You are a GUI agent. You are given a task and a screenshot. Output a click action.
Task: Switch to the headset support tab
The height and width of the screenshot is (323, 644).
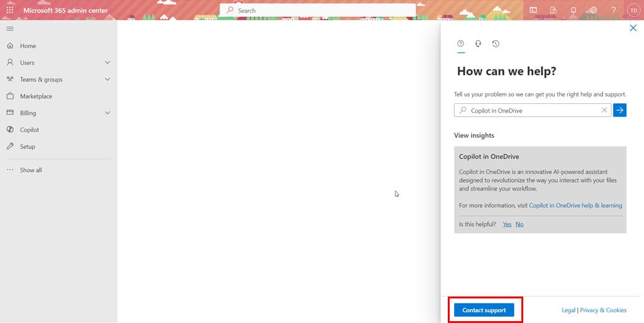coord(478,43)
